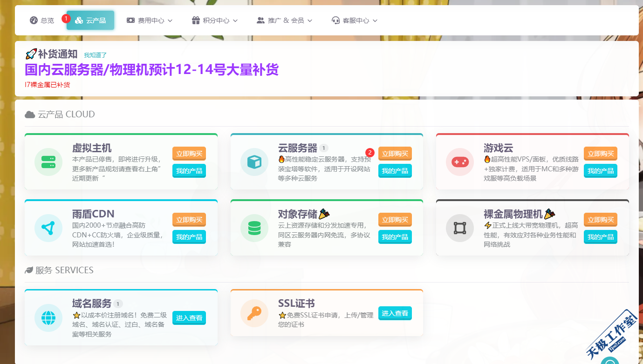This screenshot has width=643, height=364.
Task: Click 立即购买 for 裸金属物理机
Action: point(601,220)
